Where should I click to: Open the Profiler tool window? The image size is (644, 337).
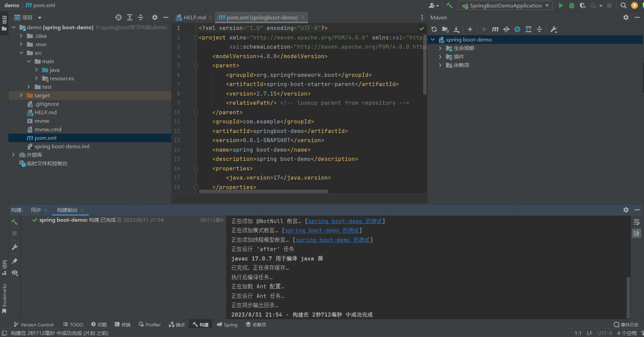tap(149, 325)
